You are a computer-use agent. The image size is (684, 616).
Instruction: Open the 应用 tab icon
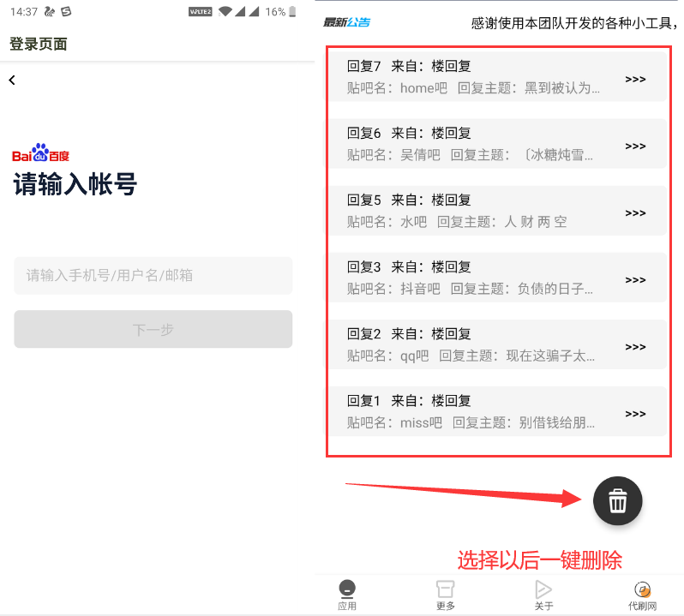(x=347, y=590)
